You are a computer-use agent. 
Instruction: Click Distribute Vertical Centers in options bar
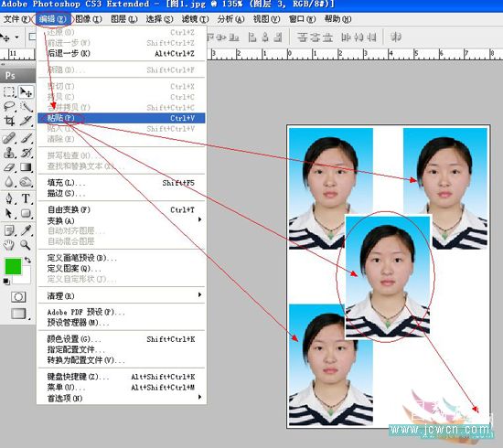click(x=315, y=37)
